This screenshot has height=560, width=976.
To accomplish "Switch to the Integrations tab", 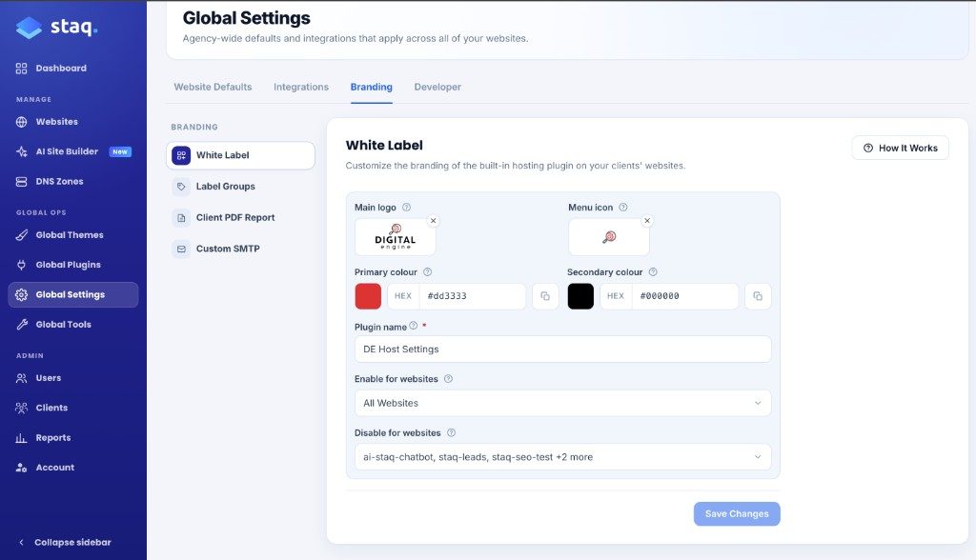I will pyautogui.click(x=301, y=87).
